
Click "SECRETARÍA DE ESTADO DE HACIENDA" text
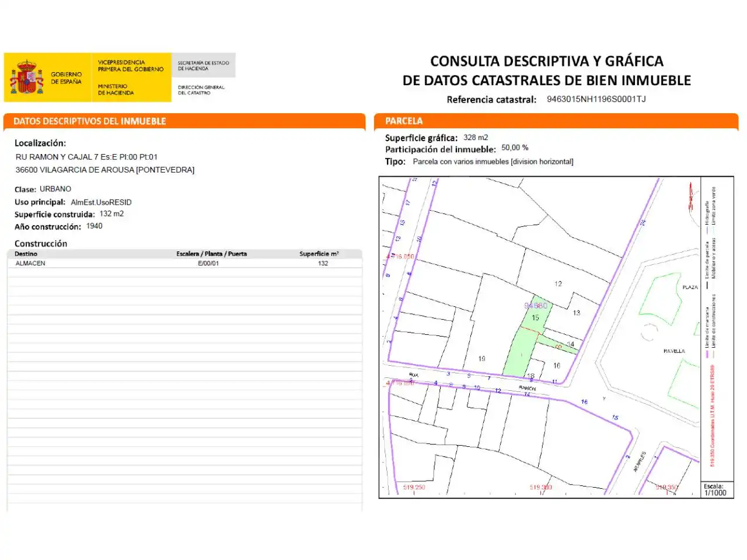click(203, 65)
